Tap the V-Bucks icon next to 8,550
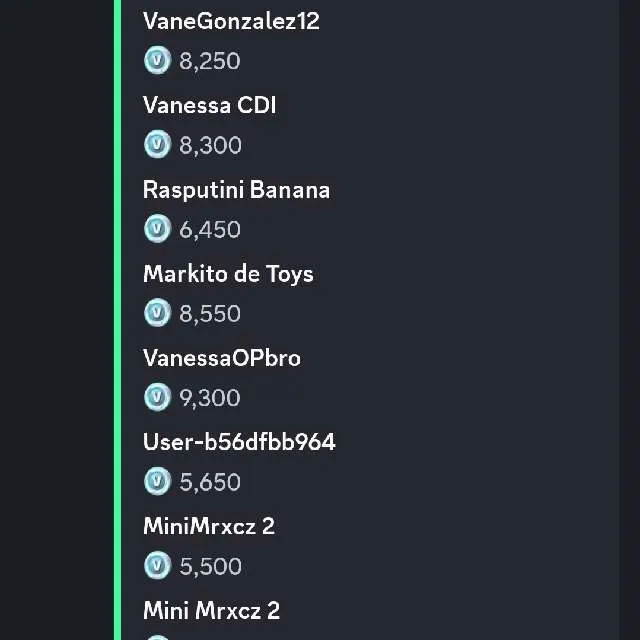Viewport: 640px width, 640px height. (x=157, y=313)
